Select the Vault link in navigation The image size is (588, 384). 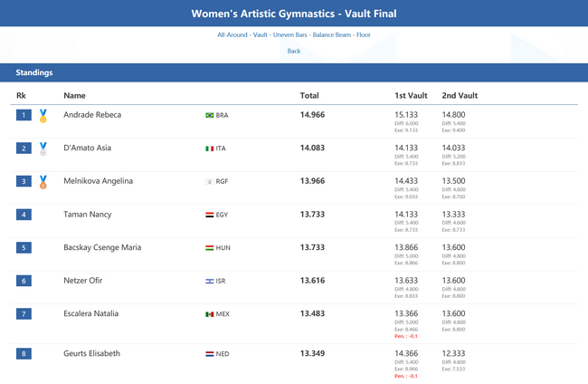pos(260,34)
